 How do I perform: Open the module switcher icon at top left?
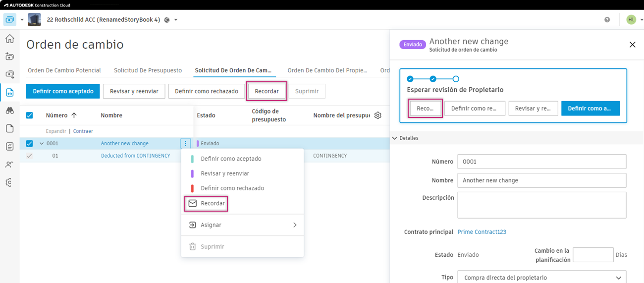9,20
